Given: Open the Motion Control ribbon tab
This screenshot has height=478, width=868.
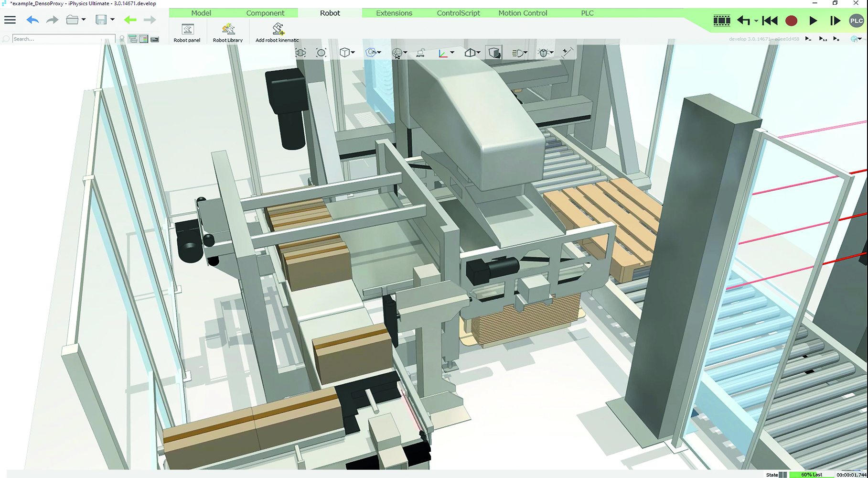Looking at the screenshot, I should pyautogui.click(x=522, y=13).
